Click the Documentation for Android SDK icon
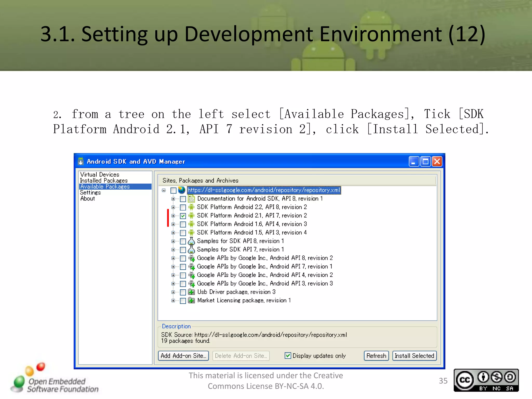 [x=191, y=199]
